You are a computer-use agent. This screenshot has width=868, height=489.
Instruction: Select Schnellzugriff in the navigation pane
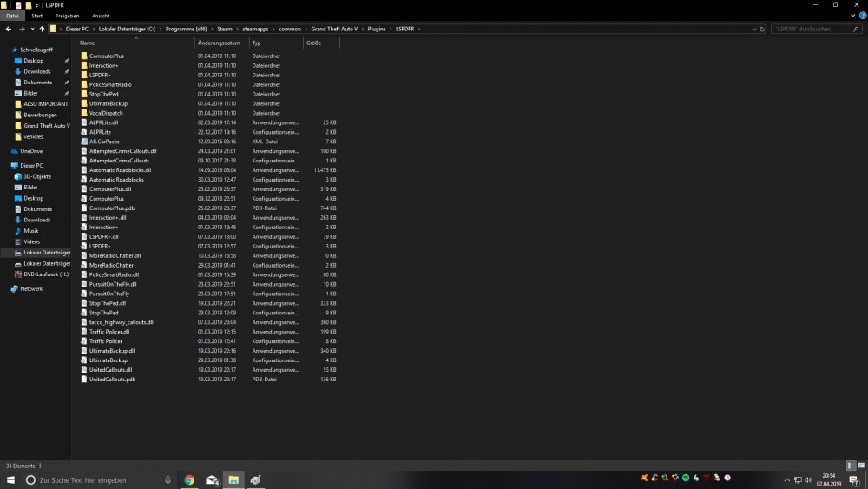pyautogui.click(x=36, y=50)
